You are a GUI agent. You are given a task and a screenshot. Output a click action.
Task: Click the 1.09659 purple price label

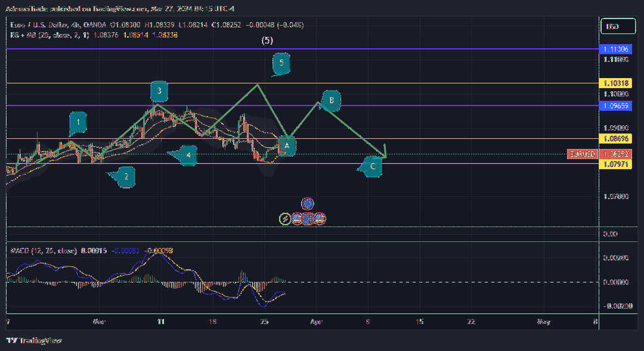[615, 106]
